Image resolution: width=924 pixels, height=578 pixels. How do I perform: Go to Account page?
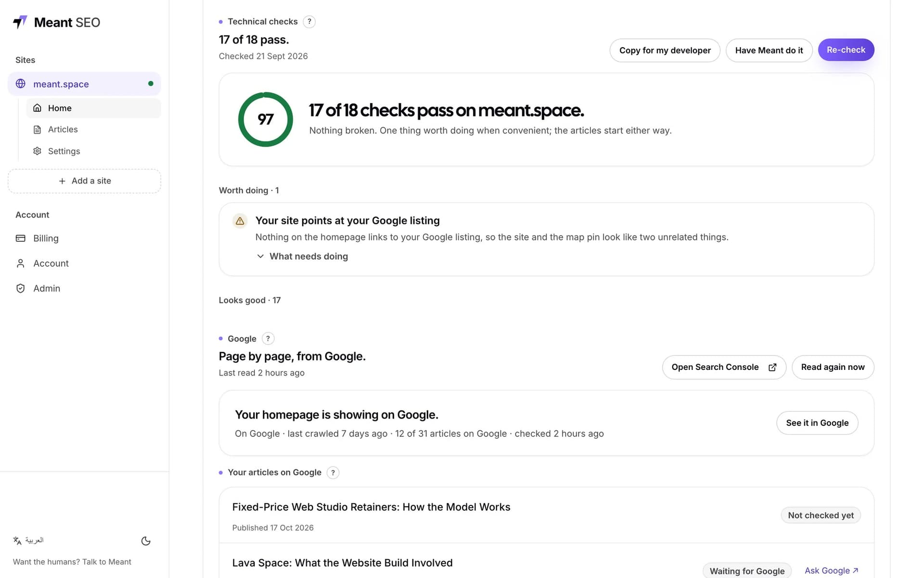pos(84,263)
